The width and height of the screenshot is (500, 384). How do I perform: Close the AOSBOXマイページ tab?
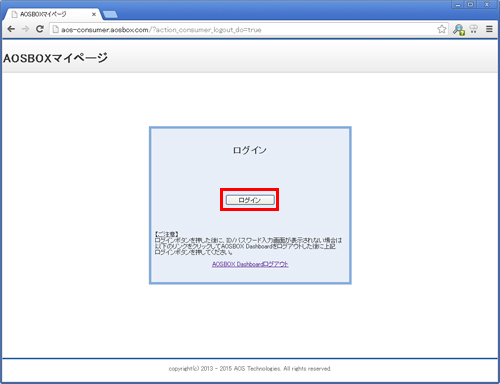94,14
